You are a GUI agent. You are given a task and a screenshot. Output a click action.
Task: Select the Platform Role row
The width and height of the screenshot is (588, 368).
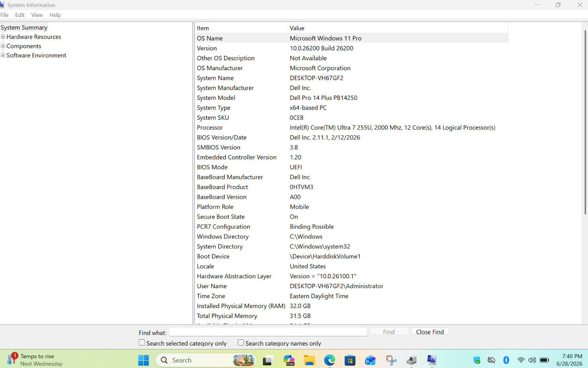pos(352,207)
